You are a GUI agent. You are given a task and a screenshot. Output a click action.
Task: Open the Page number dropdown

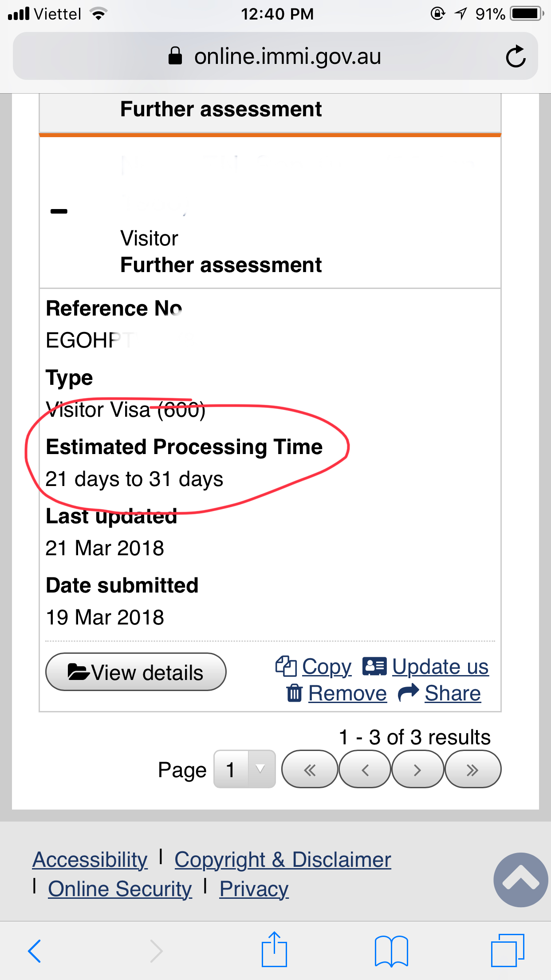click(244, 769)
